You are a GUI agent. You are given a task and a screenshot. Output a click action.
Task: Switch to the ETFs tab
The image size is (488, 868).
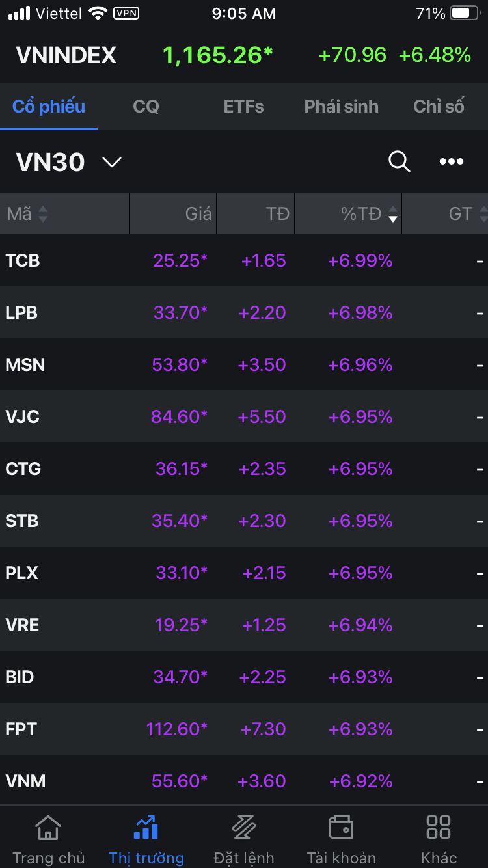[243, 106]
